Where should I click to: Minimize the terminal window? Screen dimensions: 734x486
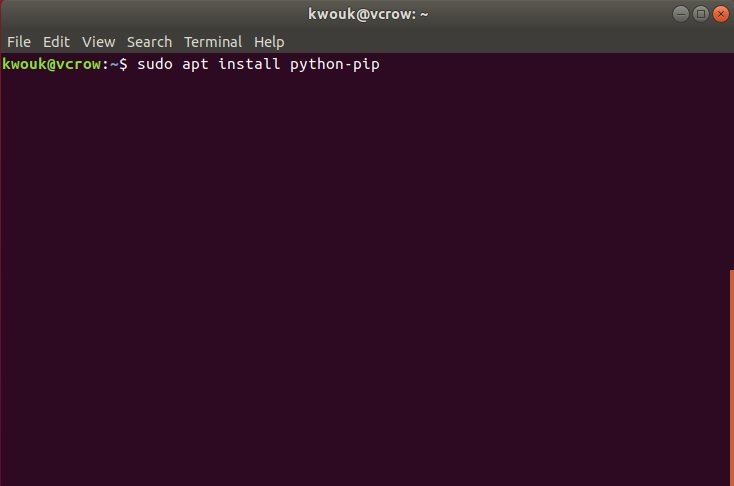[x=681, y=14]
